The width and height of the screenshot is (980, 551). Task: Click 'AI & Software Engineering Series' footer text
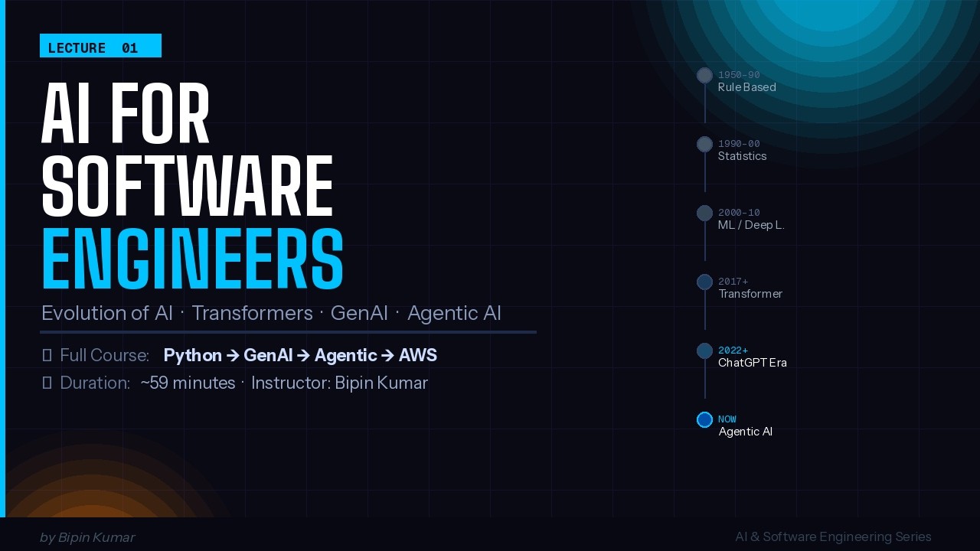point(833,536)
